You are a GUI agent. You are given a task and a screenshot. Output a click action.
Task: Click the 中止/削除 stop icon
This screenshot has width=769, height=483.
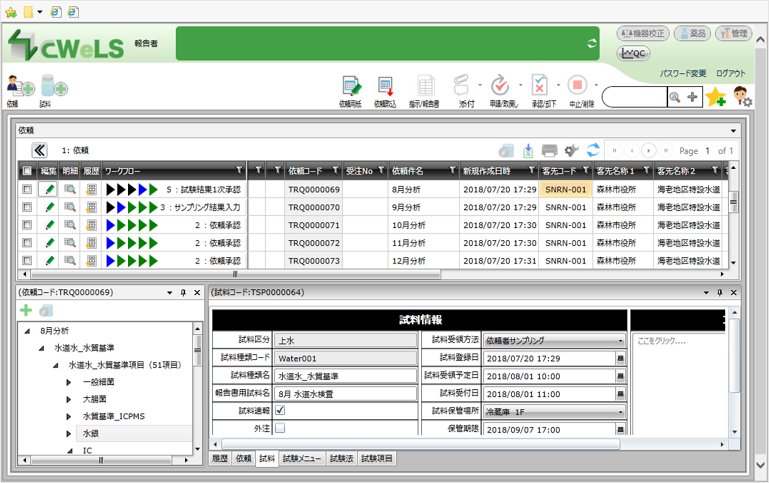click(x=577, y=85)
